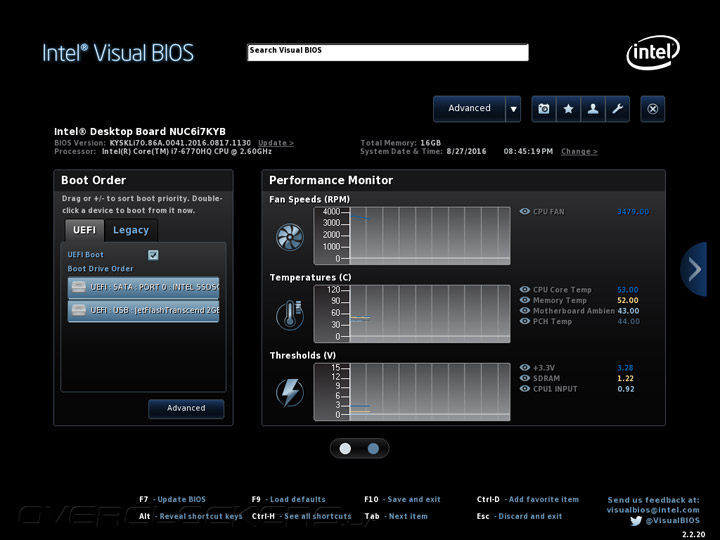Click drive icon of UEFI USB entry
Image resolution: width=720 pixels, height=540 pixels.
click(x=79, y=310)
